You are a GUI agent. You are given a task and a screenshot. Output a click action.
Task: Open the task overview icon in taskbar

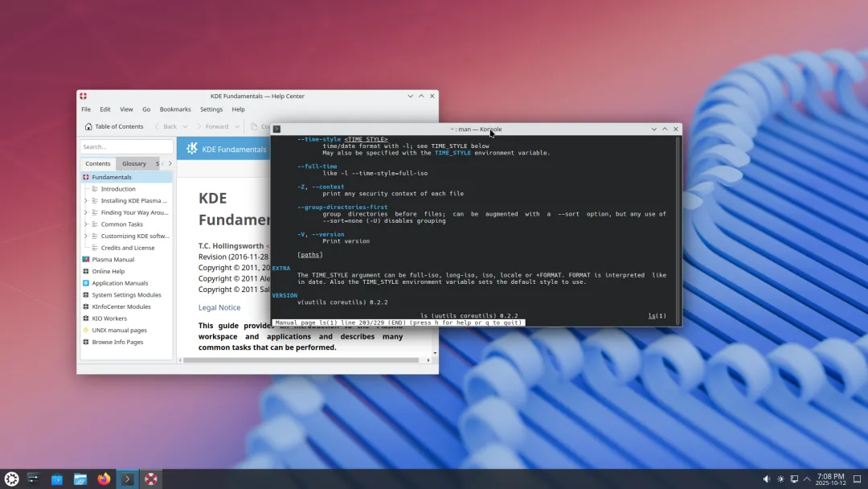tap(33, 479)
